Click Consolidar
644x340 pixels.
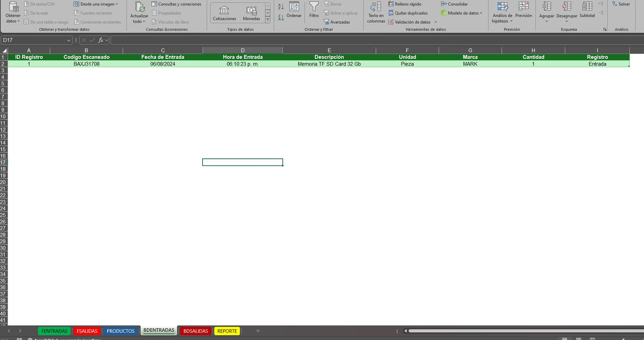click(455, 4)
